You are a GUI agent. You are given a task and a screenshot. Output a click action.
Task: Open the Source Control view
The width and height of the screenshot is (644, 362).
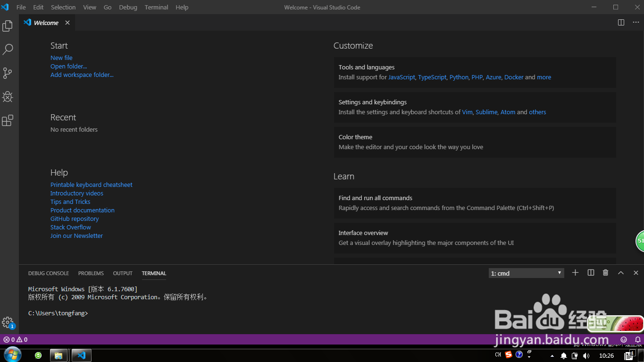pos(8,73)
